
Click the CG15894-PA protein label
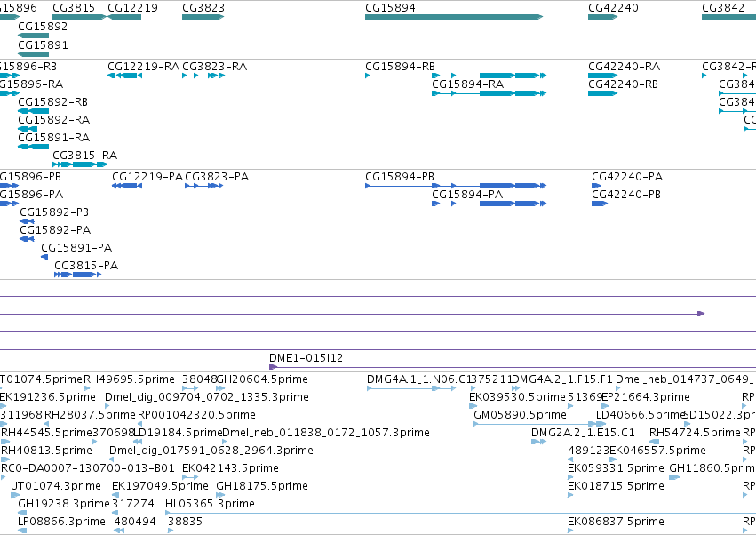(467, 195)
